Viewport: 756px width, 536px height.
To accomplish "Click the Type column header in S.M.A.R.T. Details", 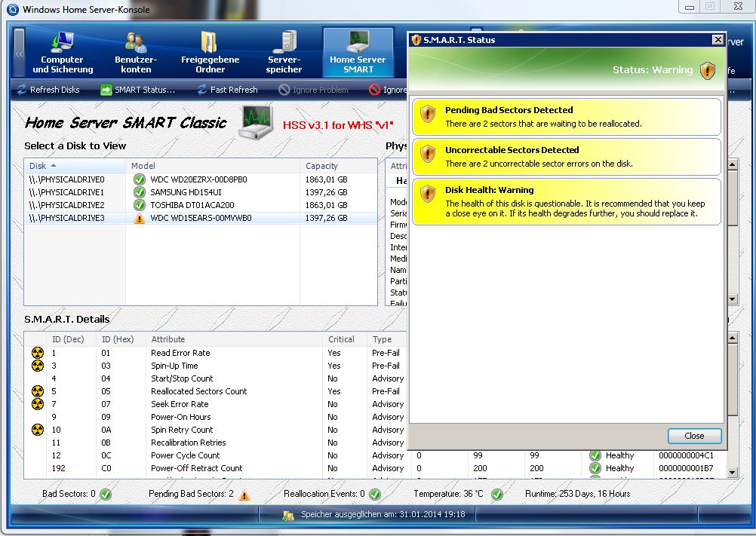I will pos(387,339).
